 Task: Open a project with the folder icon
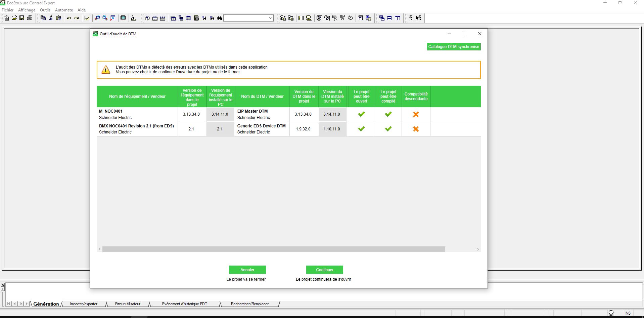tap(14, 18)
